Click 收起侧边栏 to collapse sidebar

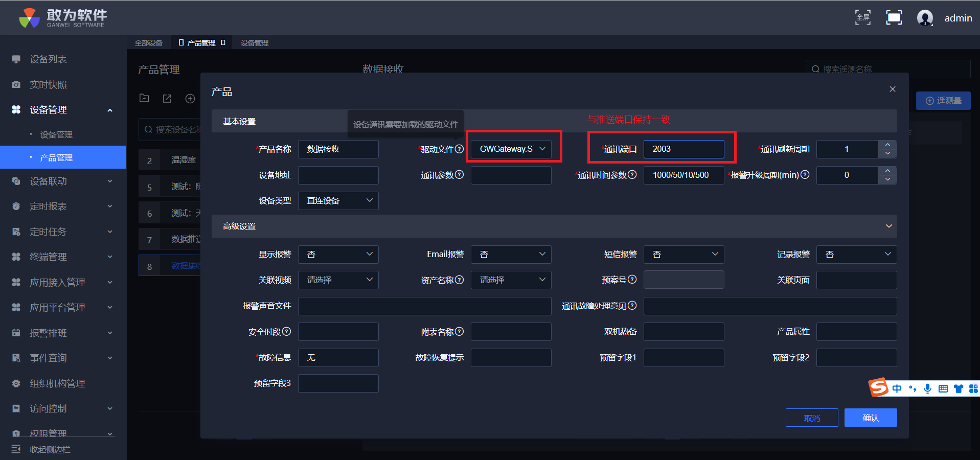pyautogui.click(x=50, y=449)
